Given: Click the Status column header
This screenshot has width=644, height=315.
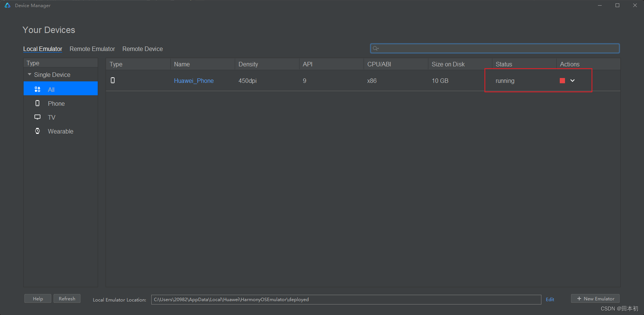Looking at the screenshot, I should click(525, 64).
